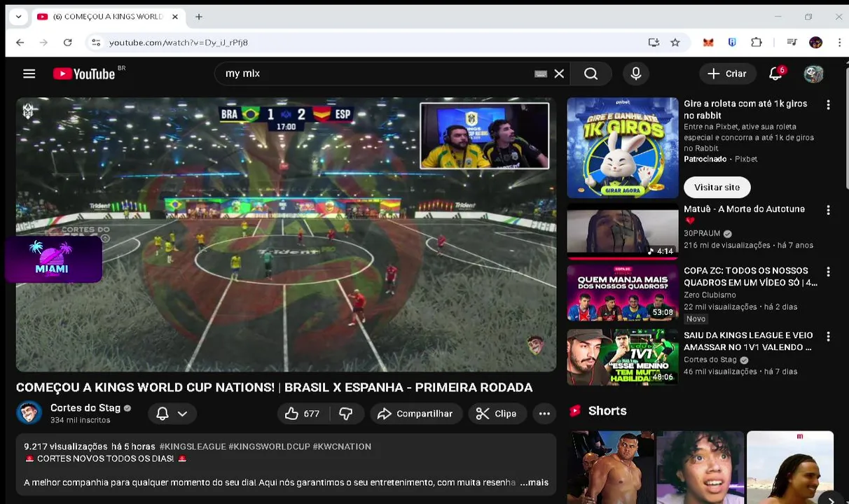
Task: Reload the page with the refresh icon
Action: [67, 43]
